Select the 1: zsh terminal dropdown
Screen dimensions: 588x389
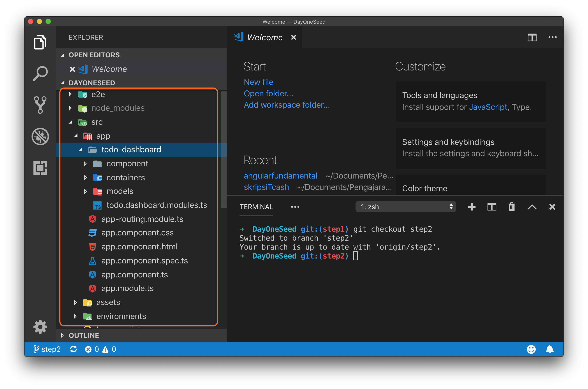406,207
